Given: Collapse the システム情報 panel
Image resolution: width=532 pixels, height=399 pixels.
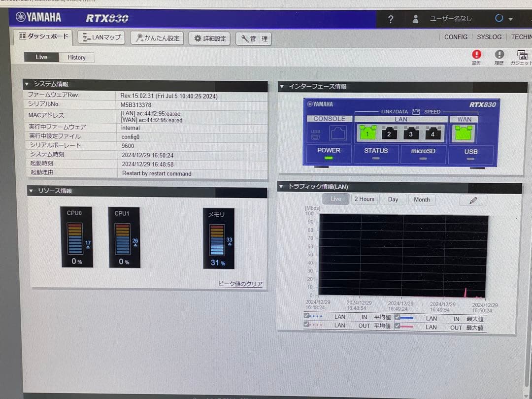Looking at the screenshot, I should pos(27,84).
